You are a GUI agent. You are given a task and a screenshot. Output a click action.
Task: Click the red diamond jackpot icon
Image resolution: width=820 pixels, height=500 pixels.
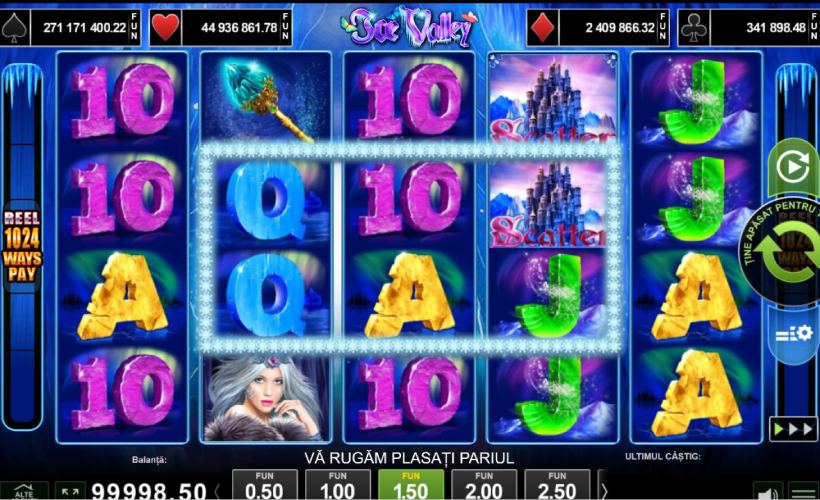click(542, 28)
